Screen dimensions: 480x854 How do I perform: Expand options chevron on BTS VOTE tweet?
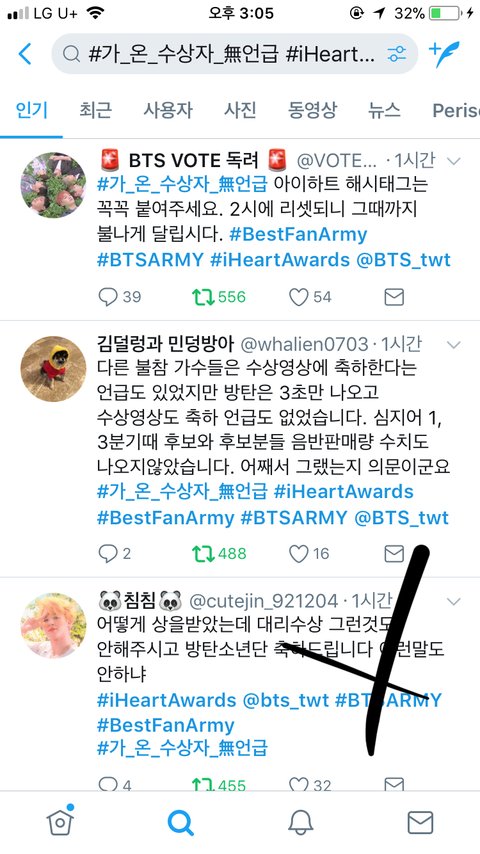453,161
